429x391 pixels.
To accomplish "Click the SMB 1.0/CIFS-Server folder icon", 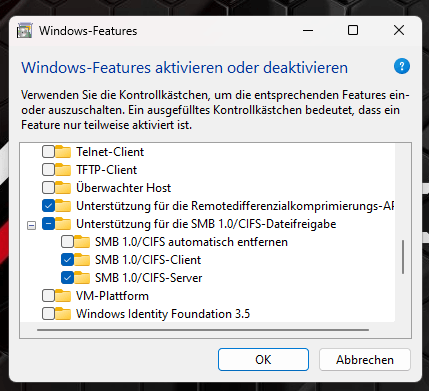I will tap(82, 278).
